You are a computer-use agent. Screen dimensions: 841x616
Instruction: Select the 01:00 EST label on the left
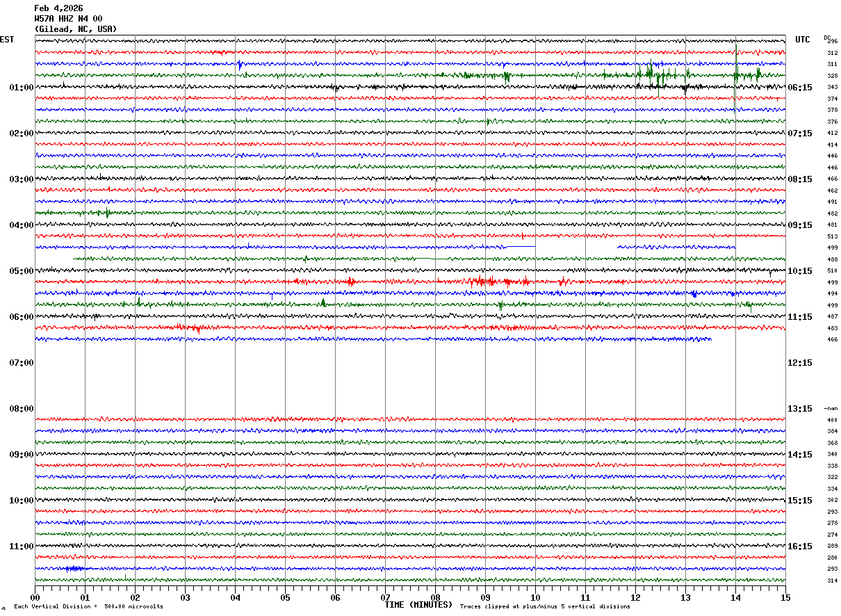tap(21, 88)
